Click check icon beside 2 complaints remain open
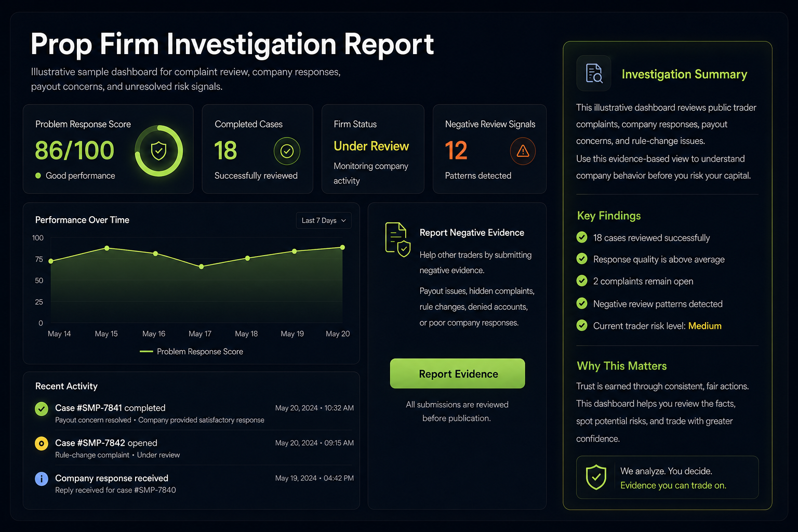 pos(582,281)
